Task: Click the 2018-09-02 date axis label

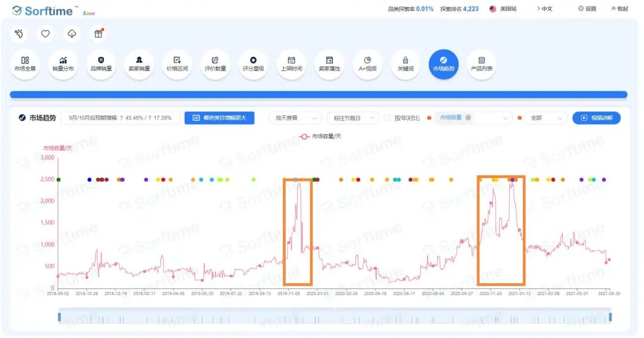Action: (x=58, y=294)
